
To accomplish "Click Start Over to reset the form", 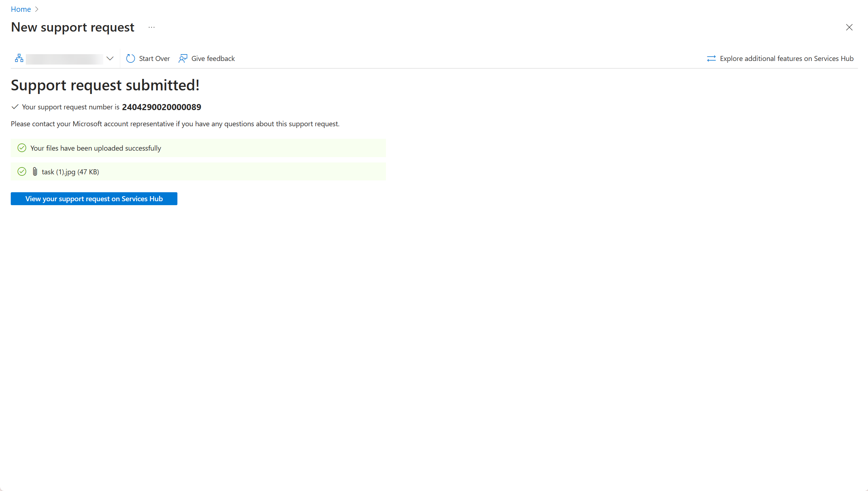I will [x=146, y=58].
